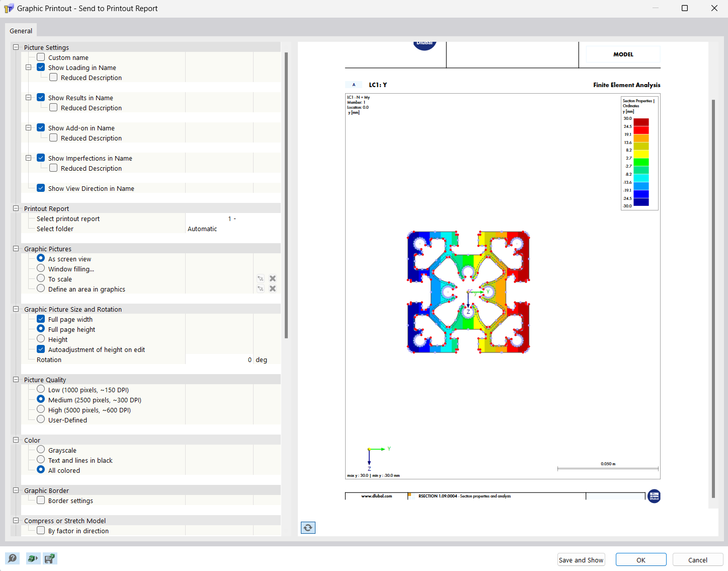The image size is (728, 571).
Task: Uncheck Show Add-on in Name
Action: tap(41, 127)
